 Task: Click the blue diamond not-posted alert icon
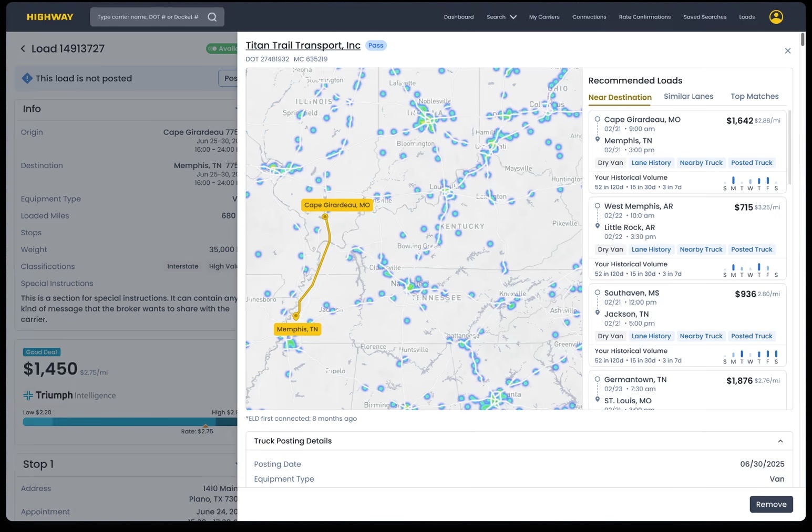27,78
